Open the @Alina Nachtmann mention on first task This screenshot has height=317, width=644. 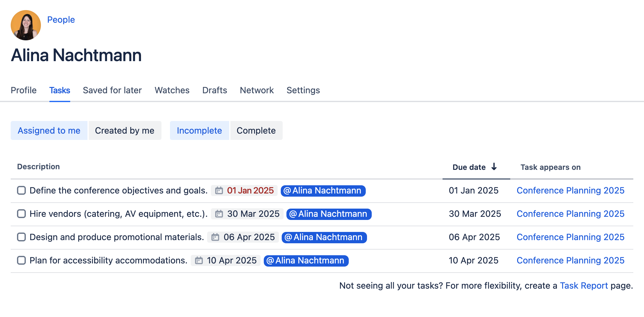coord(323,191)
